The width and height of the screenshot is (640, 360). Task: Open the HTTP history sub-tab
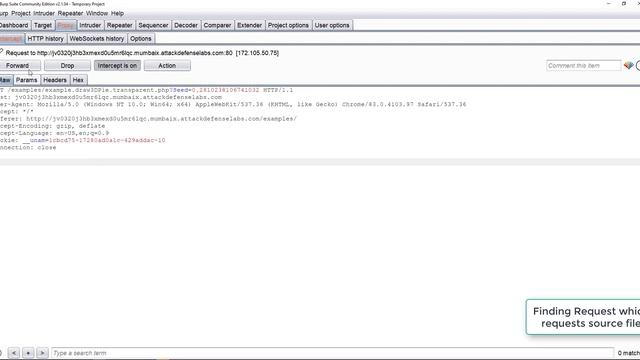(45, 39)
